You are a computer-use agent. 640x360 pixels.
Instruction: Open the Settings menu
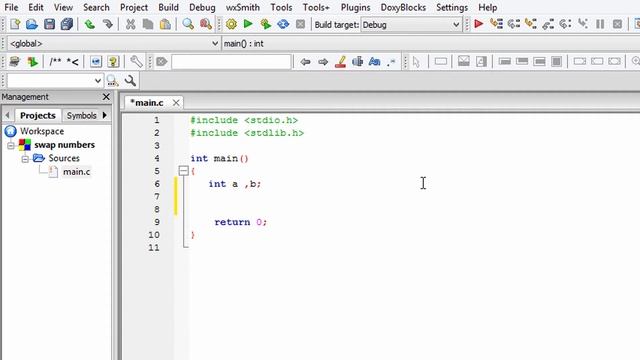click(452, 7)
